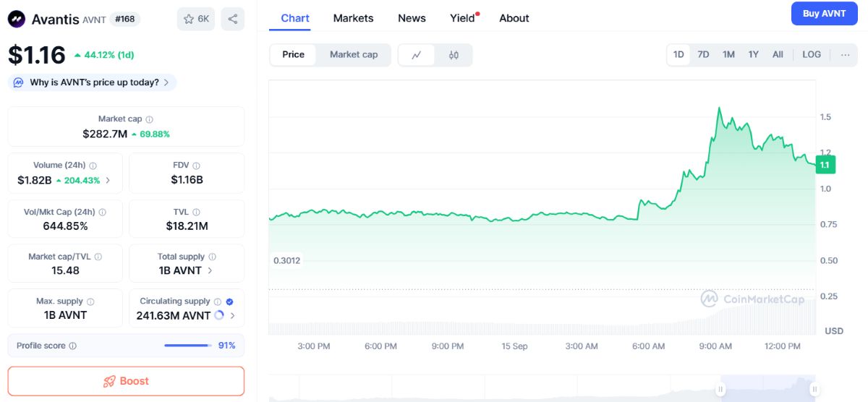Image resolution: width=868 pixels, height=402 pixels.
Task: Open the FDV info icon
Action: tap(196, 166)
